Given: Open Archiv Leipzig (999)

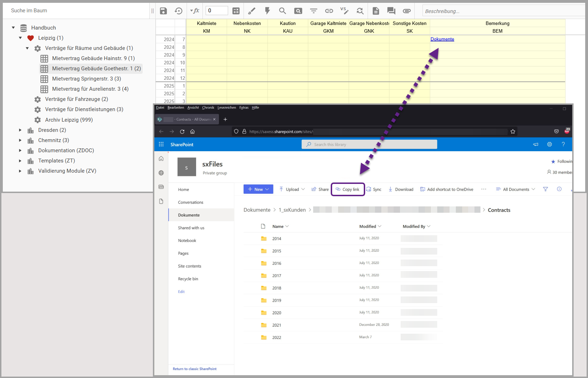Looking at the screenshot, I should pyautogui.click(x=69, y=120).
